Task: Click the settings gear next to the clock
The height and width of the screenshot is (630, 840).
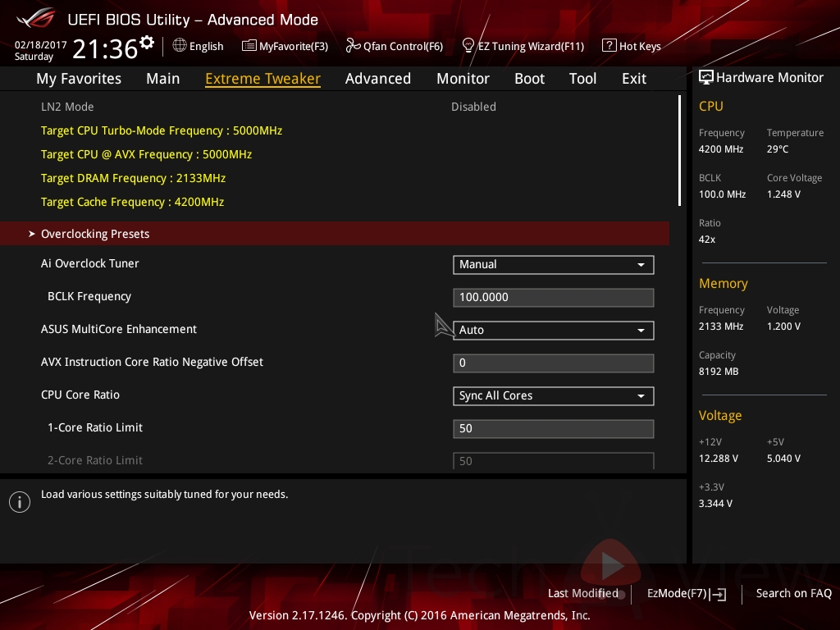Action: 147,43
